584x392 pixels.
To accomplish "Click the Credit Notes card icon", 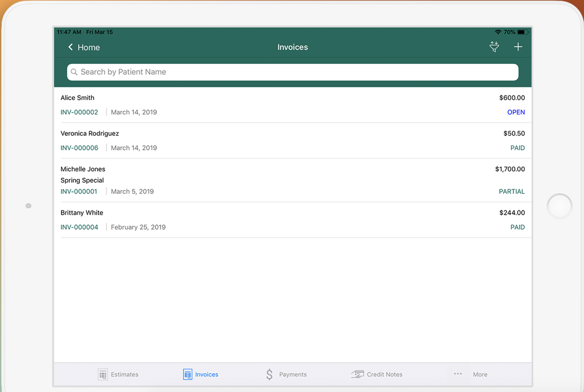I will coord(357,374).
